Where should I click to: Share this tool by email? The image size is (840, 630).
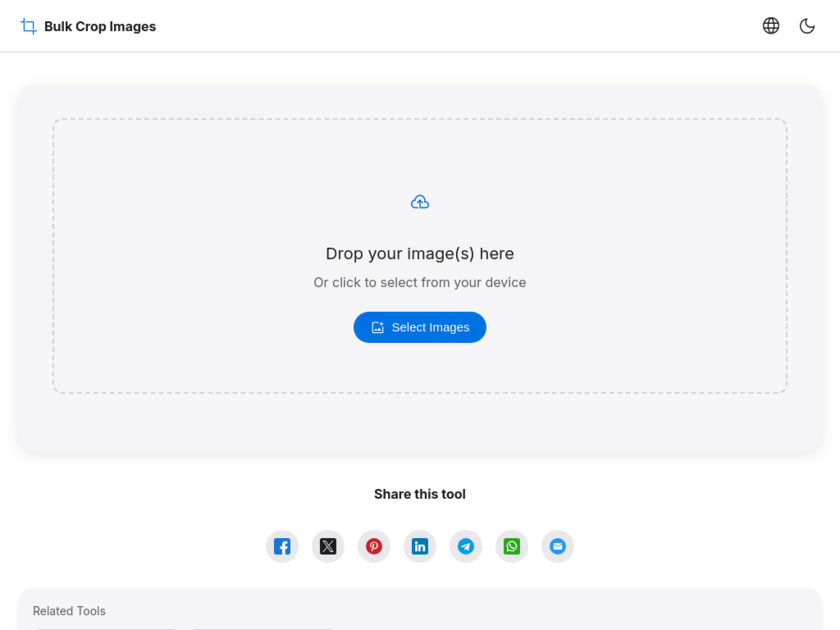(x=558, y=546)
